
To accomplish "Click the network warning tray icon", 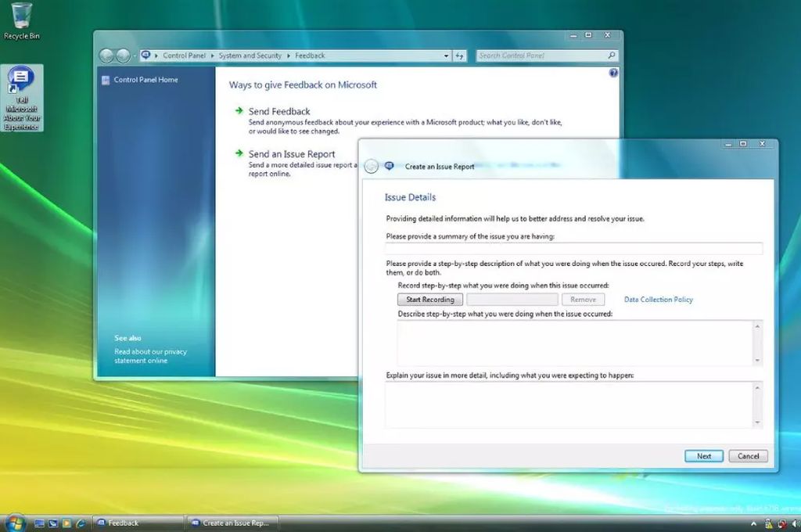I will 769,524.
